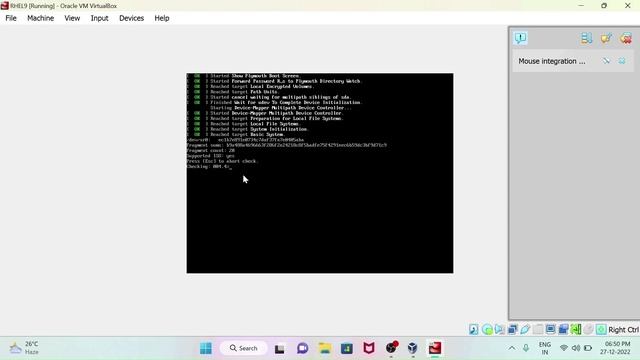
Task: Open File Explorer from the taskbar
Action: point(325,348)
